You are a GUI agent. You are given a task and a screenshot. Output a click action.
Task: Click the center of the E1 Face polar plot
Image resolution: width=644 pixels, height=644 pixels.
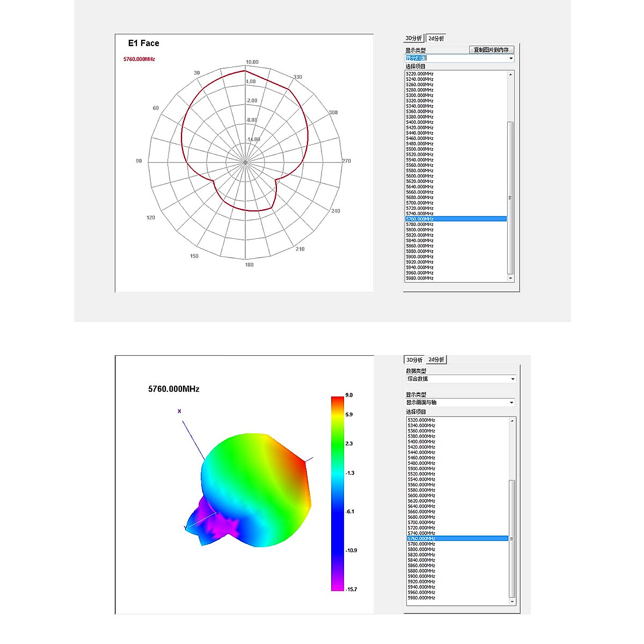click(x=245, y=162)
